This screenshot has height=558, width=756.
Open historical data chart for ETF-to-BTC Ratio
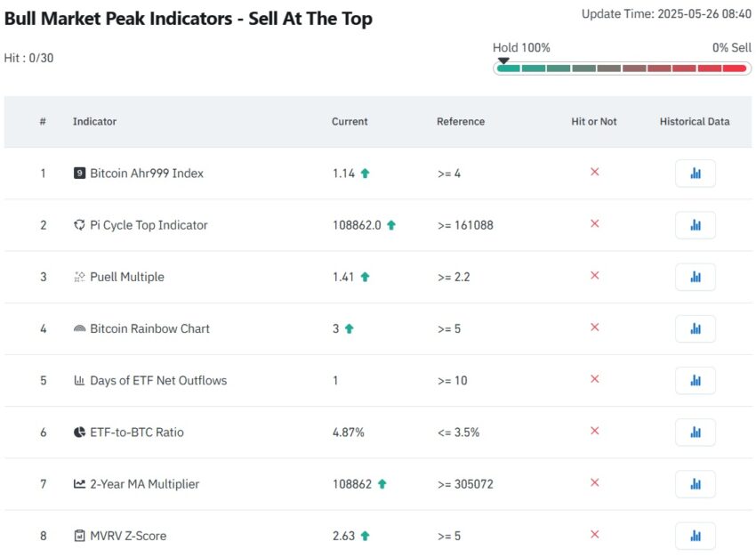pos(696,433)
